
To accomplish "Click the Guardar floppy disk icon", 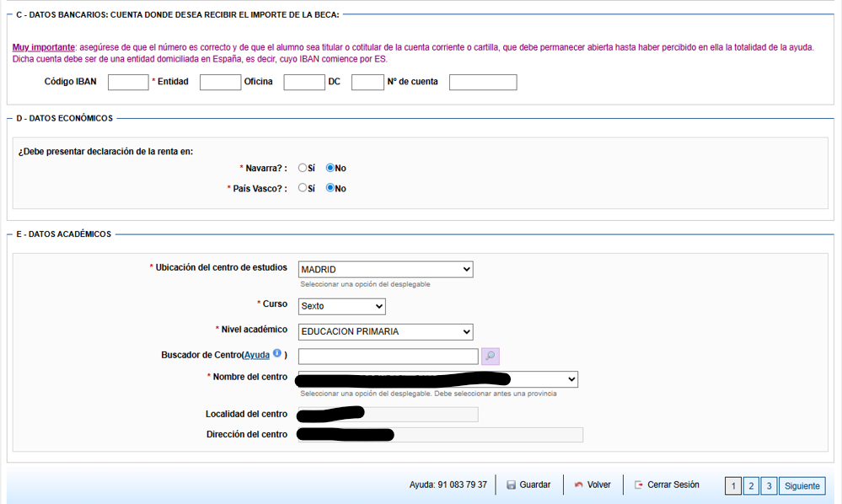I will click(512, 485).
